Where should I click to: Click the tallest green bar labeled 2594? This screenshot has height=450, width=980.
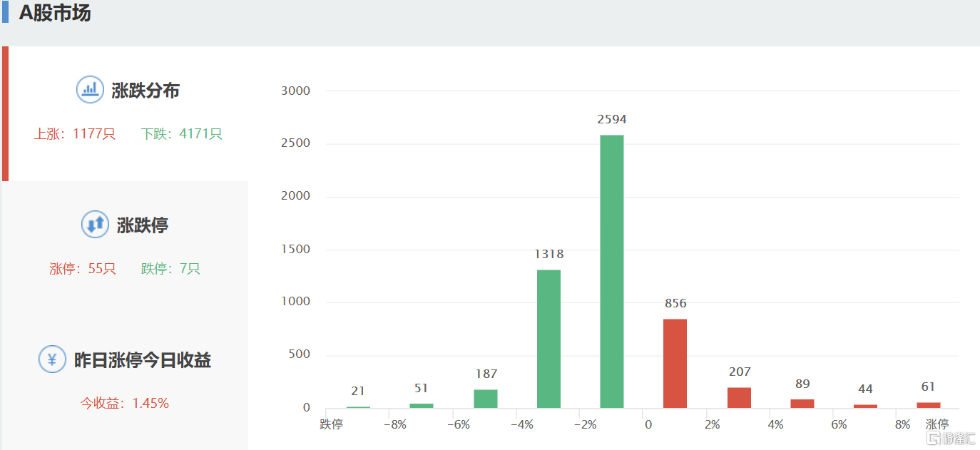pyautogui.click(x=611, y=271)
